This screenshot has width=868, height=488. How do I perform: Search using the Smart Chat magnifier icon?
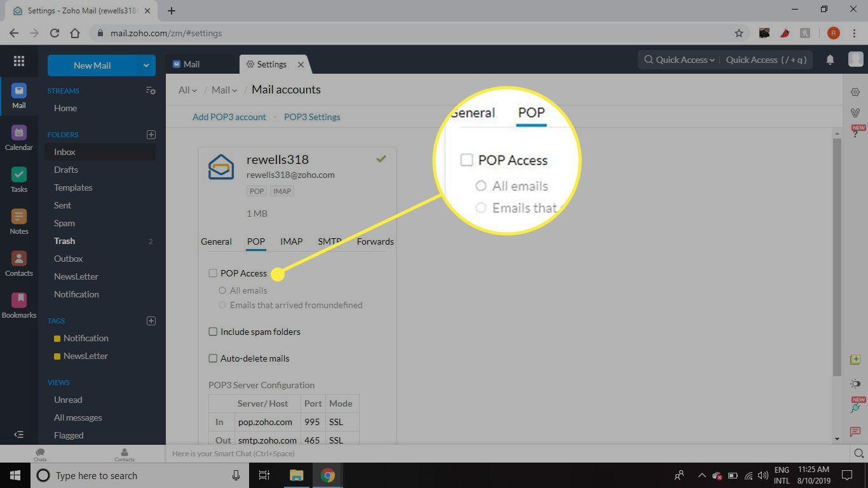858,454
